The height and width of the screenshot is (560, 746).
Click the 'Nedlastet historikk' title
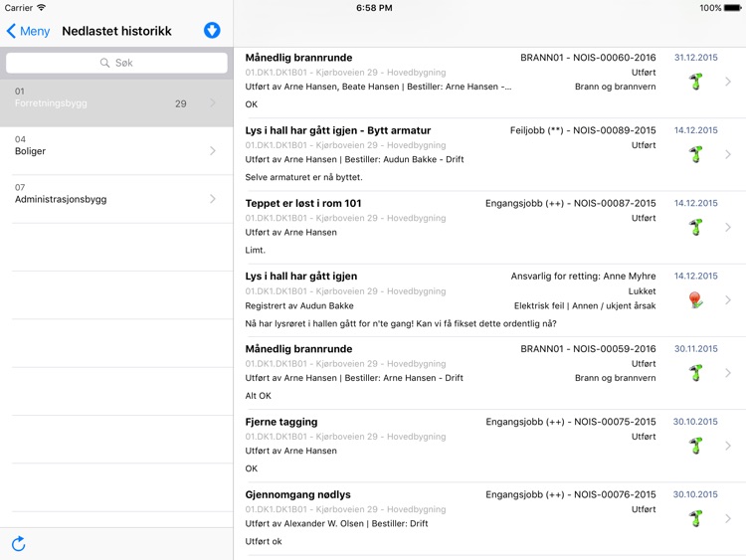click(116, 31)
